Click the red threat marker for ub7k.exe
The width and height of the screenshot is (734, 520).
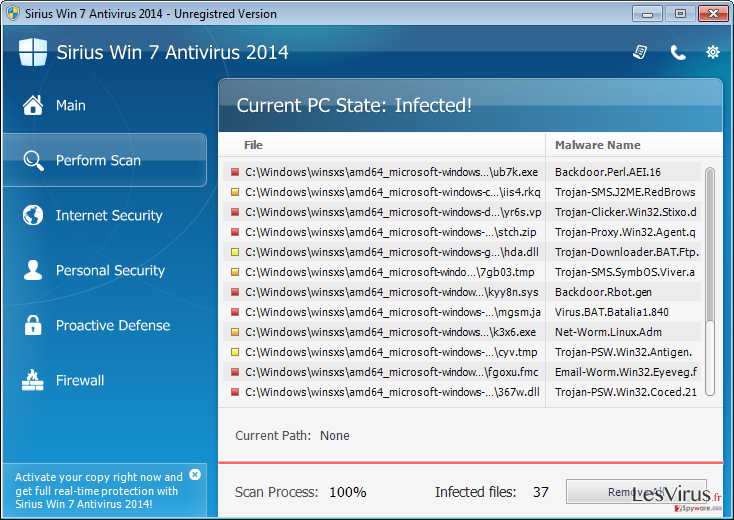pyautogui.click(x=235, y=172)
